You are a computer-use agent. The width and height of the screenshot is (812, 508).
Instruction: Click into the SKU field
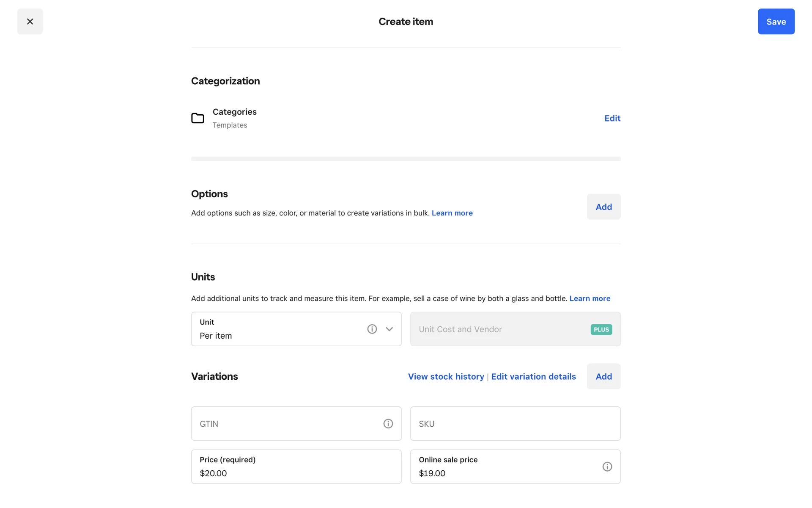point(515,424)
